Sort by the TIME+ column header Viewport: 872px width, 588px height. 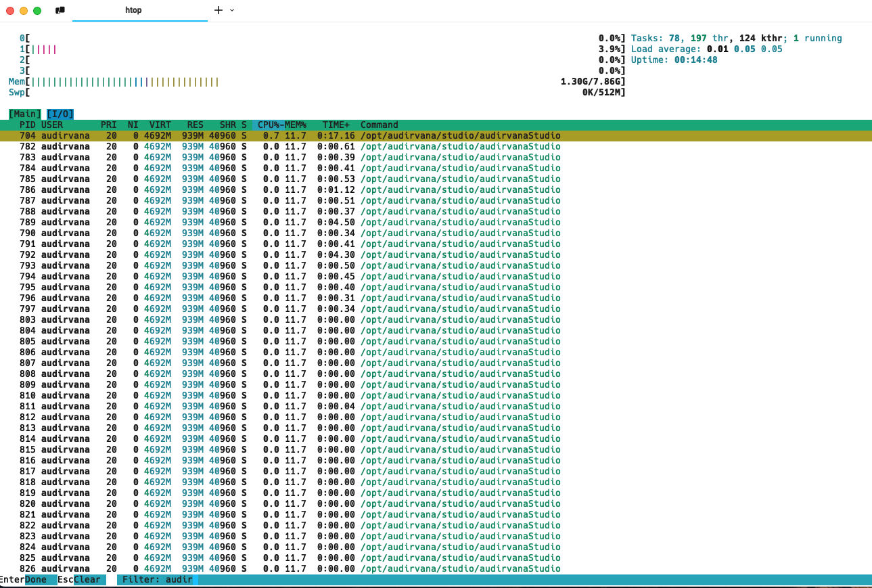336,125
